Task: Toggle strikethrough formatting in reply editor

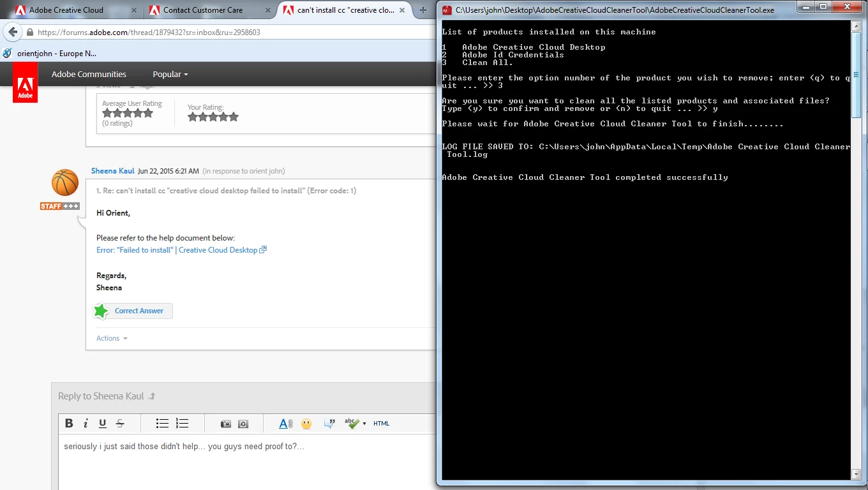Action: coord(119,424)
